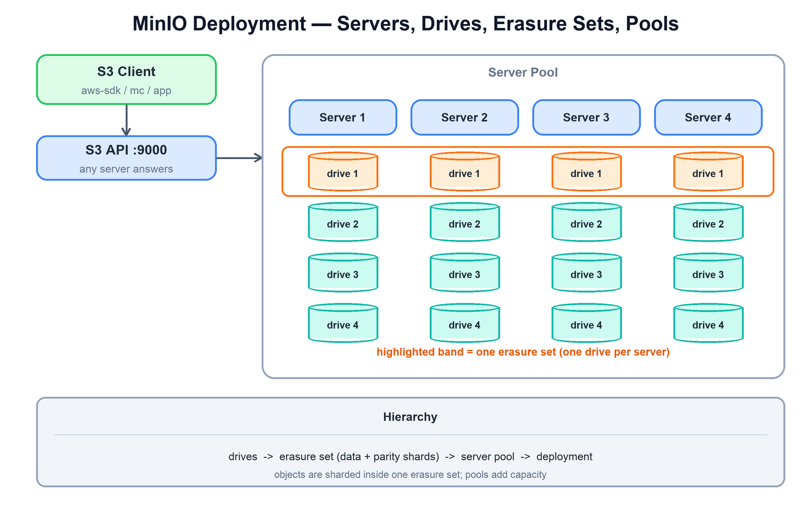The image size is (812, 505).
Task: Select drive 1 cylinder under Server 4
Action: pos(708,172)
